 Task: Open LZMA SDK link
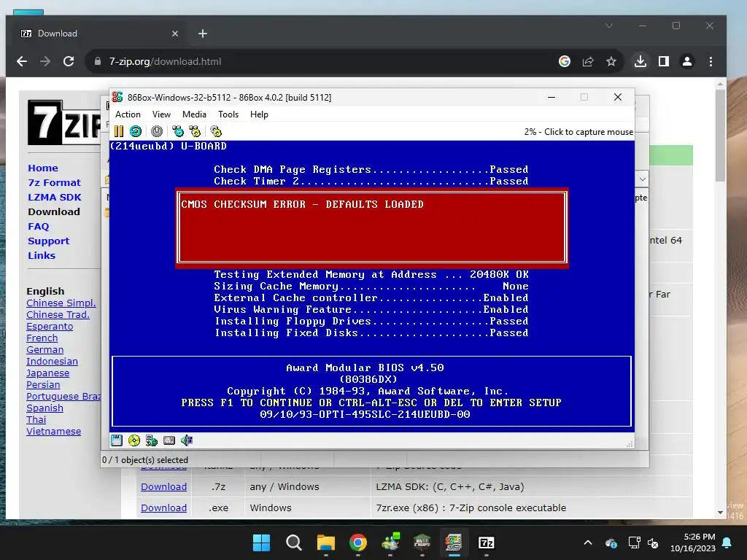click(x=54, y=197)
